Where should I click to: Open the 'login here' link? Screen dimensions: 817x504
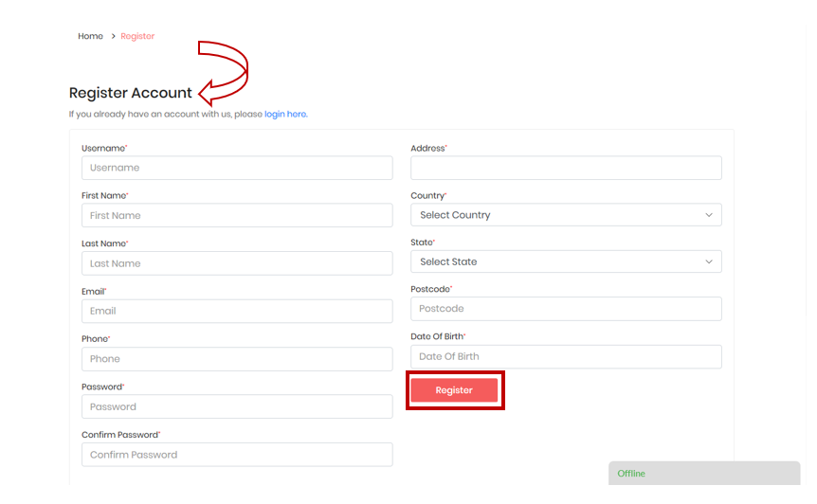(285, 114)
